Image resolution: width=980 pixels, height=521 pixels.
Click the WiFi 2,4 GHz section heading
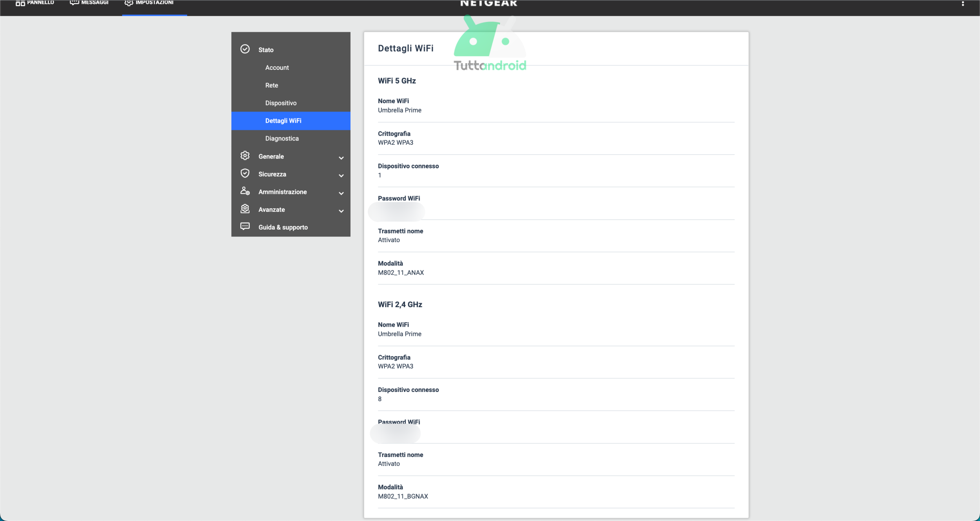pos(400,304)
